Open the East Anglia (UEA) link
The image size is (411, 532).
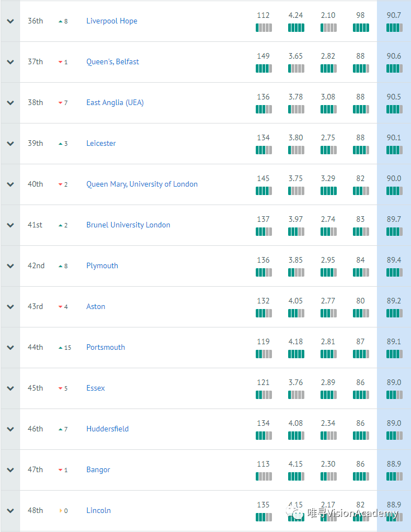115,102
